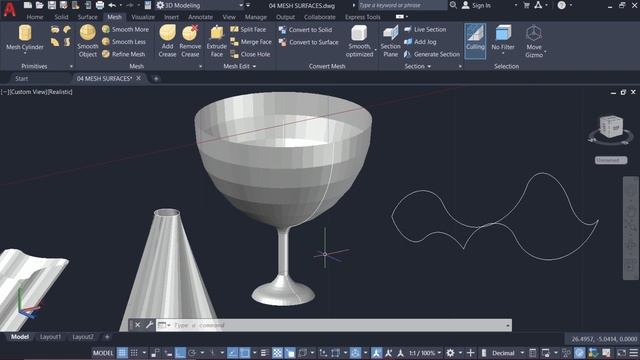Viewport: 640px width, 360px height.
Task: Use the Close Hole tool
Action: [250, 54]
